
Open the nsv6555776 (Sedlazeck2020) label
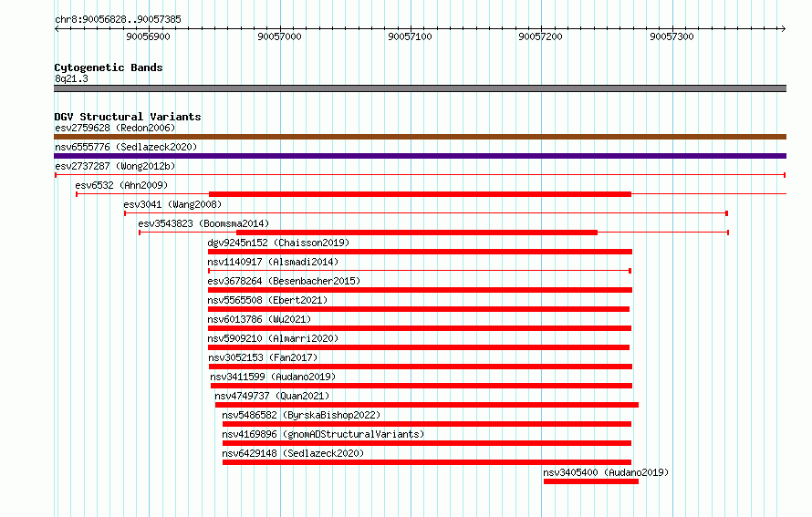pyautogui.click(x=126, y=147)
